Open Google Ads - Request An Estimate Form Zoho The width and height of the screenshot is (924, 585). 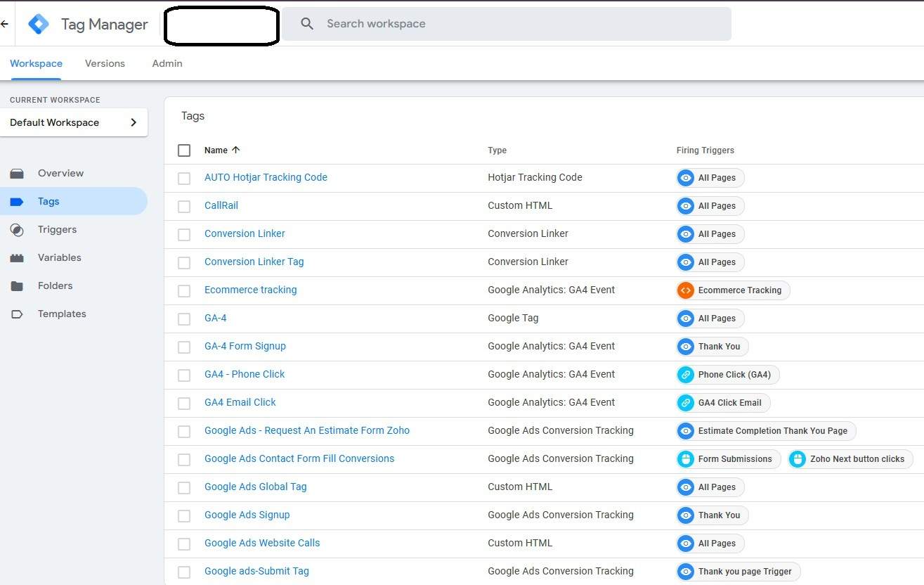click(x=307, y=430)
